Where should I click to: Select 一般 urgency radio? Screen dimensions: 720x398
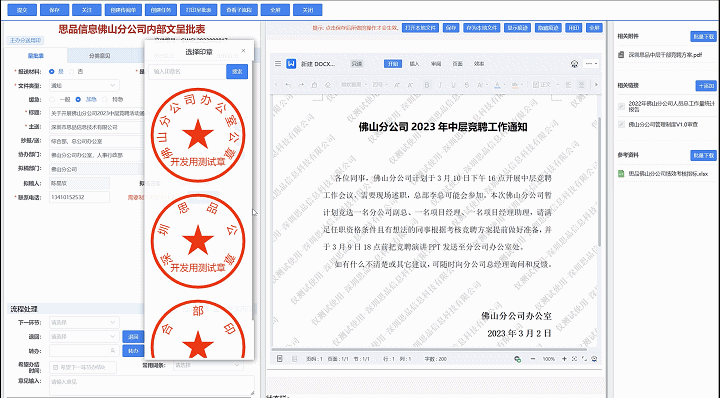pos(51,100)
